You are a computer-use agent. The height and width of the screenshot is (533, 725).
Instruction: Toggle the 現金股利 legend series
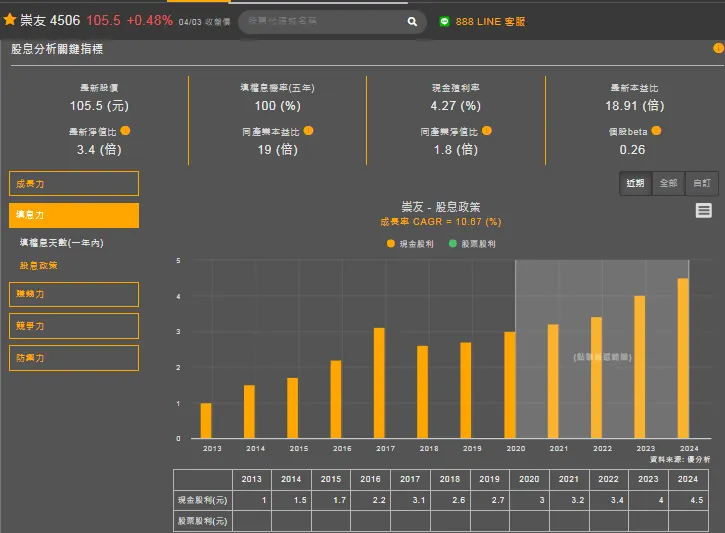click(x=411, y=244)
